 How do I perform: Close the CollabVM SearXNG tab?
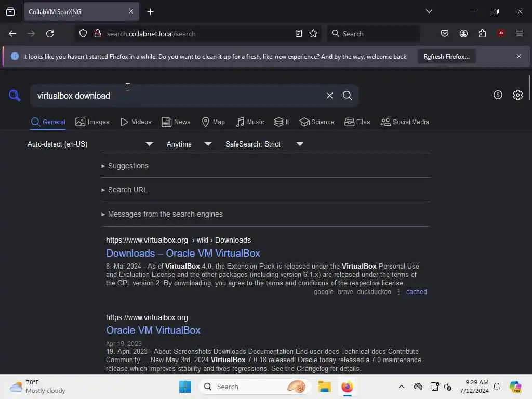(x=130, y=11)
